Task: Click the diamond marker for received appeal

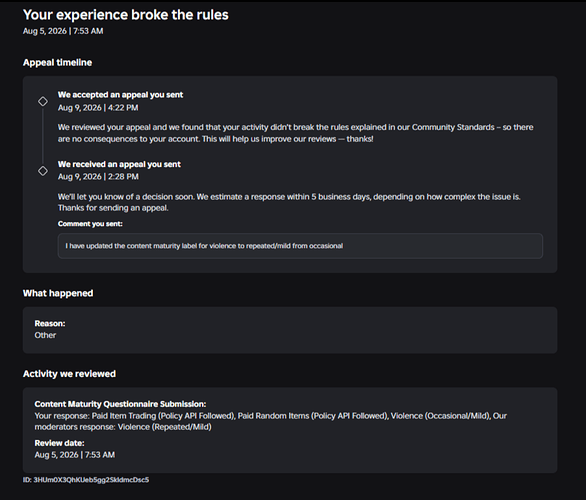Action: [x=43, y=171]
